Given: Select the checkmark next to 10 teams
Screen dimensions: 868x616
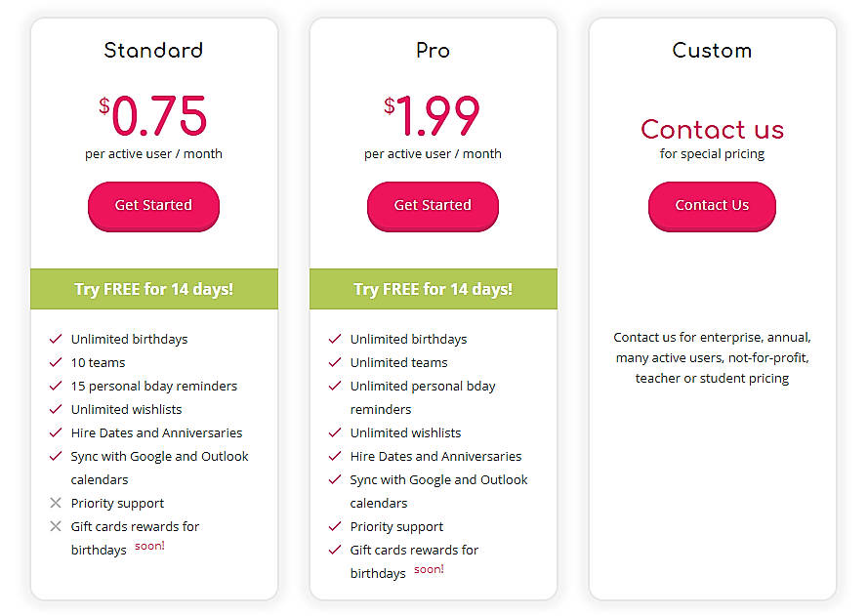Looking at the screenshot, I should click(55, 362).
